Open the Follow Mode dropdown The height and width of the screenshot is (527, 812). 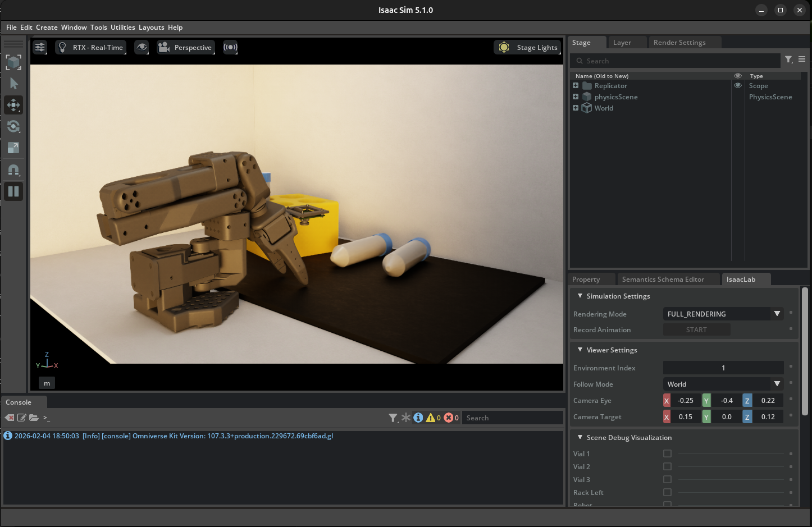tap(722, 384)
